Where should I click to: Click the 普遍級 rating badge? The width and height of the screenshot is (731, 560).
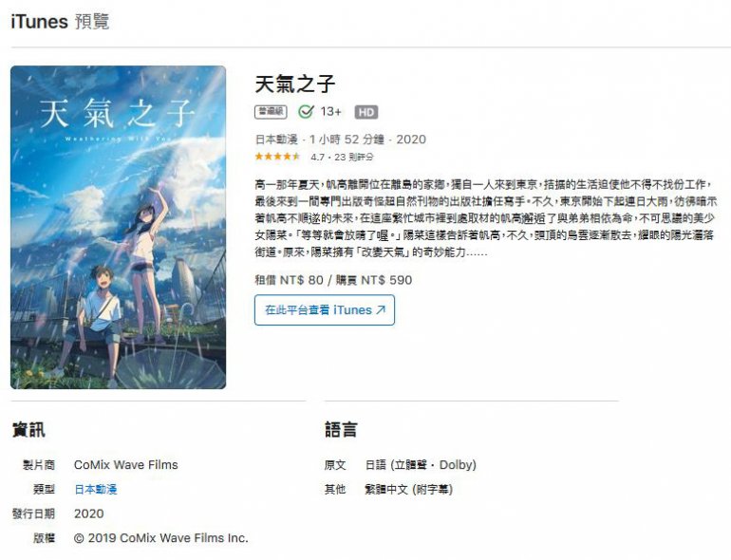[271, 112]
